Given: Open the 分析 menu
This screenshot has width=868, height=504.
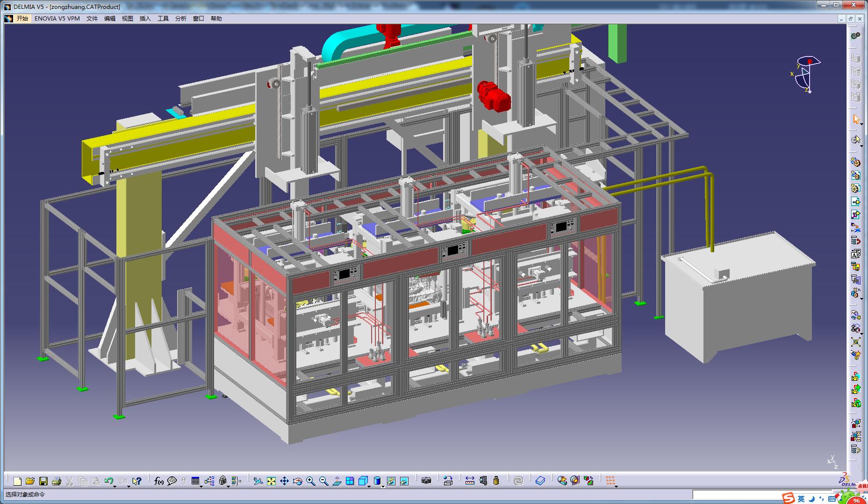Looking at the screenshot, I should tap(180, 19).
